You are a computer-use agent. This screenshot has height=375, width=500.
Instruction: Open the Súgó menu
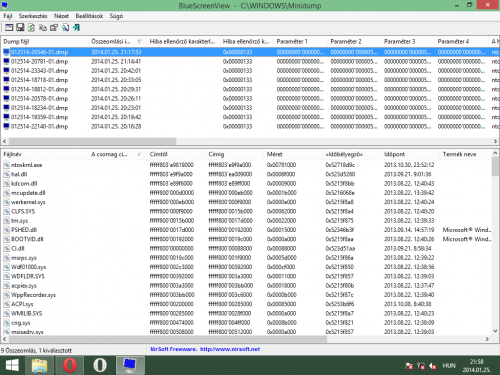point(116,16)
